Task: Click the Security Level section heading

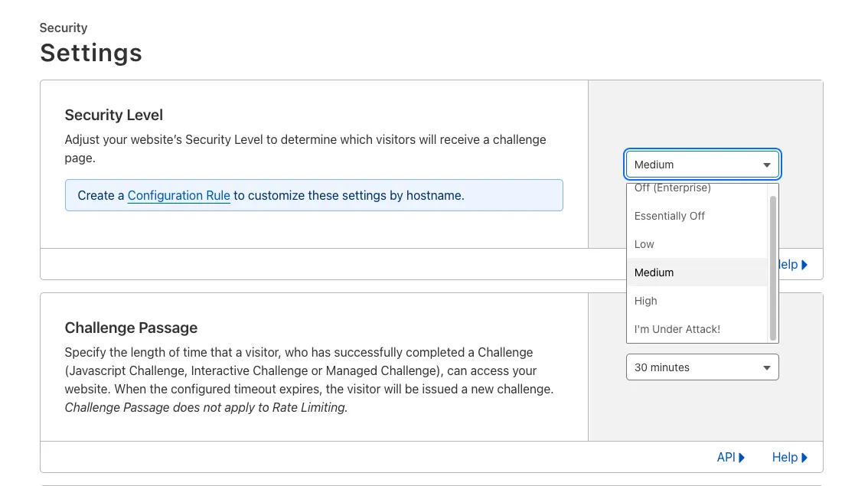Action: (x=114, y=115)
